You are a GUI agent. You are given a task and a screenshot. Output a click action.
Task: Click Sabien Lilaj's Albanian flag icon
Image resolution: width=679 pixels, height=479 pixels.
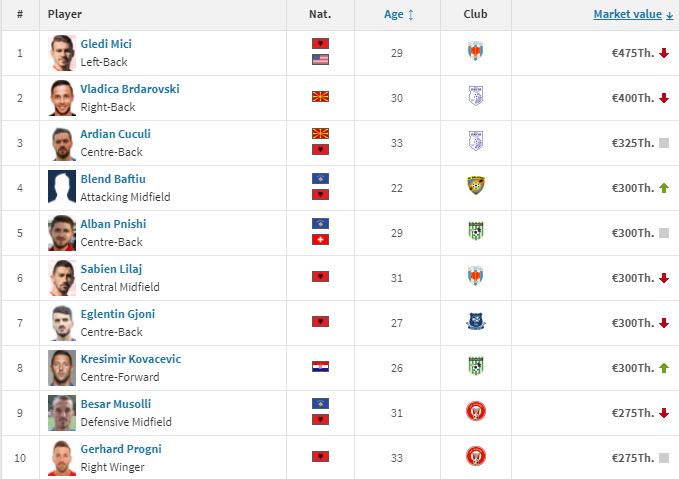[320, 277]
